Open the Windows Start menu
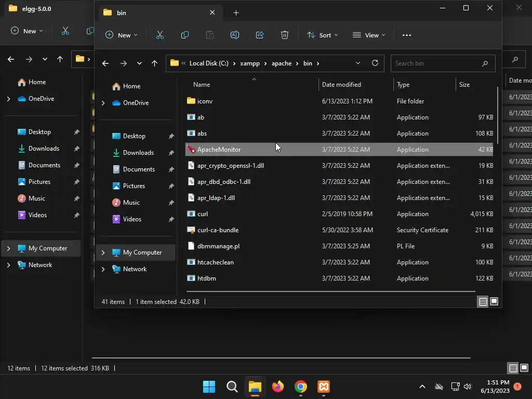Image resolution: width=532 pixels, height=399 pixels. click(209, 387)
